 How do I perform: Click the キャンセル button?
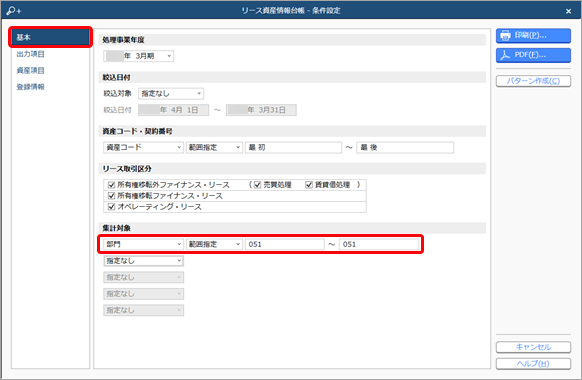click(x=533, y=347)
